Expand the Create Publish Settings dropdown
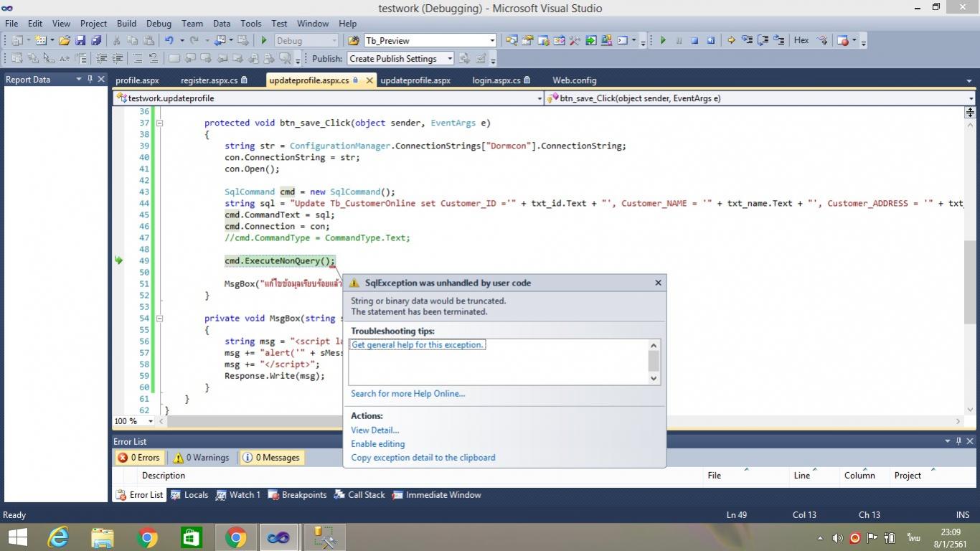Image resolution: width=980 pixels, height=551 pixels. 450,59
